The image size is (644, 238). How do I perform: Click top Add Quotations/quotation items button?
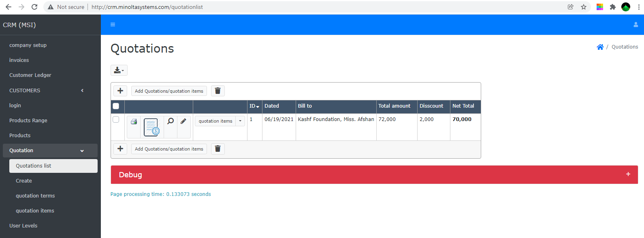169,91
